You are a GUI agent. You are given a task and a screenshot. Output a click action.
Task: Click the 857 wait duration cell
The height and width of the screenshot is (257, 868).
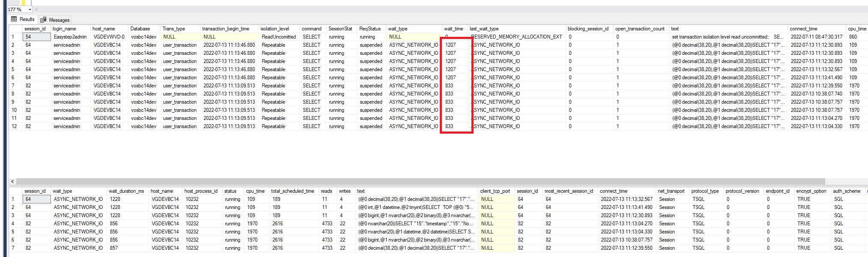[x=114, y=248]
